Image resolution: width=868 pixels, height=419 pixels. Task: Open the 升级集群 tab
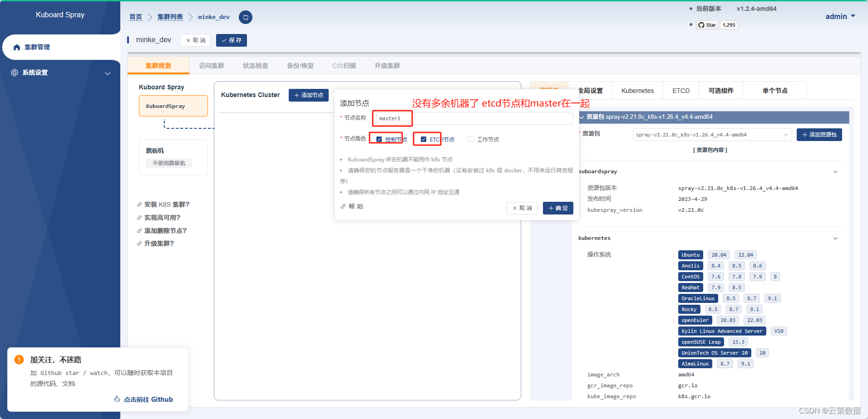pos(387,66)
